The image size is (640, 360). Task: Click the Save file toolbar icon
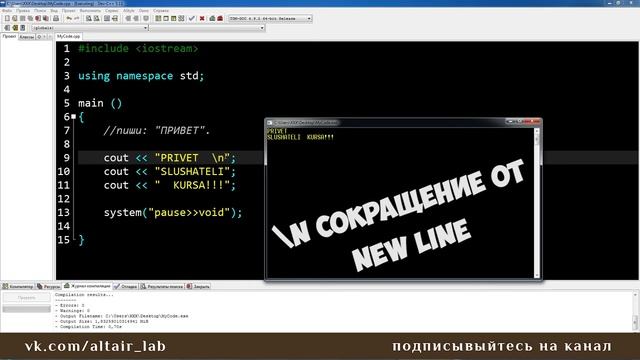click(x=22, y=18)
